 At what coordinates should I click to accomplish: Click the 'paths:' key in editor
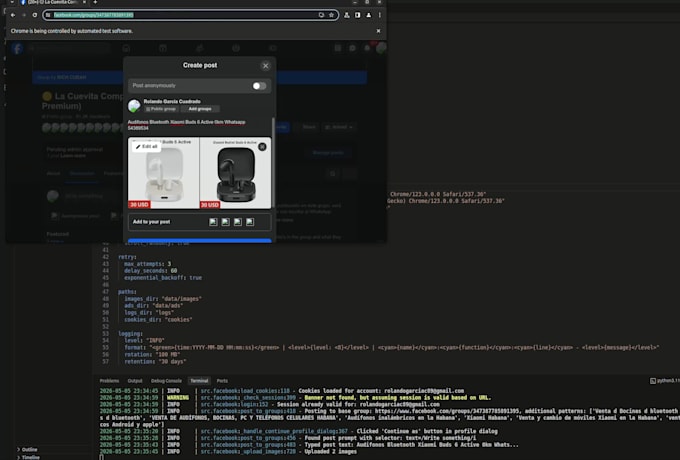point(127,292)
